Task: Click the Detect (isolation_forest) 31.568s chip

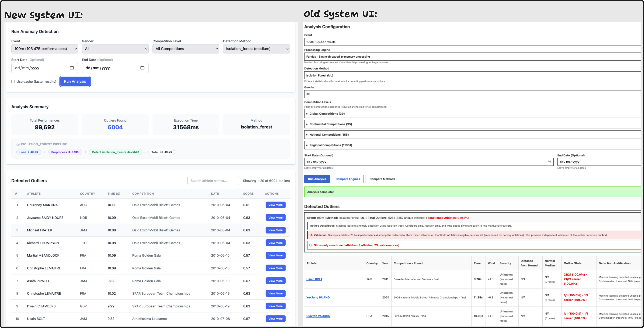Action: [x=116, y=152]
